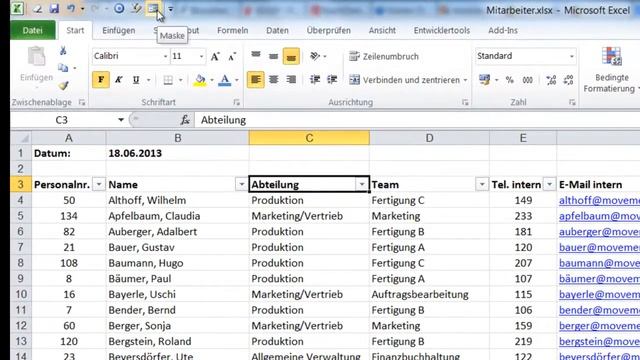Open Bedingte Formatierung menu
Image resolution: width=640 pixels, height=360 pixels.
coord(611,70)
